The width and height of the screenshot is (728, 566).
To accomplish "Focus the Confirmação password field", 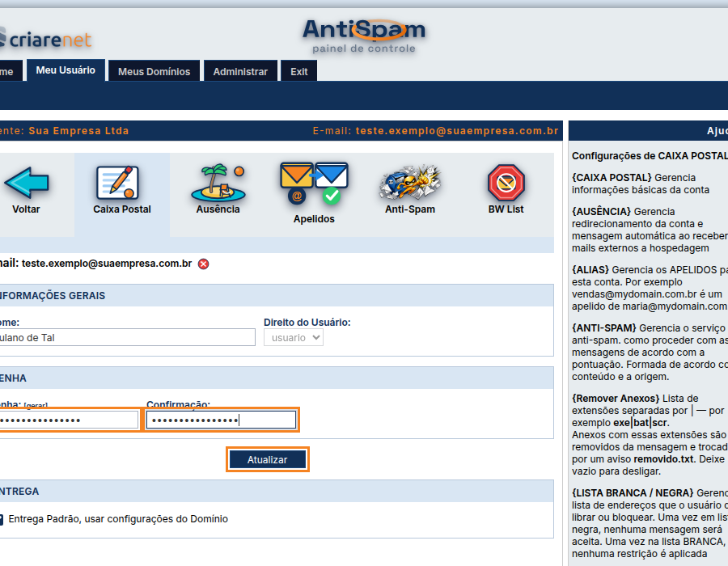I will pos(221,420).
